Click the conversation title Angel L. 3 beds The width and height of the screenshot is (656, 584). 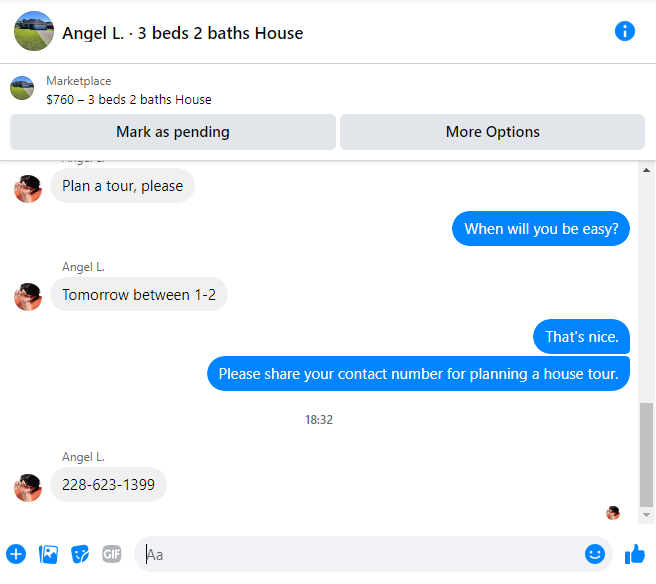[x=182, y=33]
